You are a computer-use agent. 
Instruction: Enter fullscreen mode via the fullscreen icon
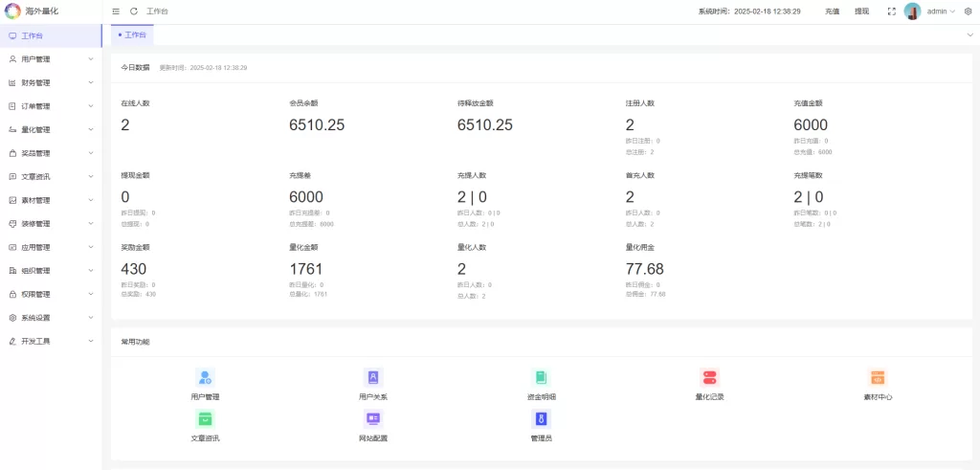coord(892,11)
